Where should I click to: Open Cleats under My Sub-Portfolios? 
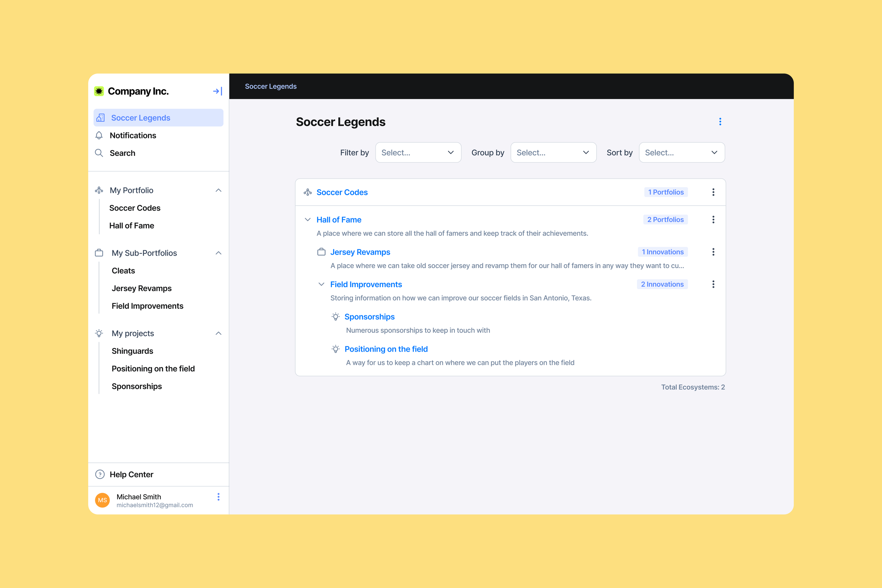[x=123, y=271]
